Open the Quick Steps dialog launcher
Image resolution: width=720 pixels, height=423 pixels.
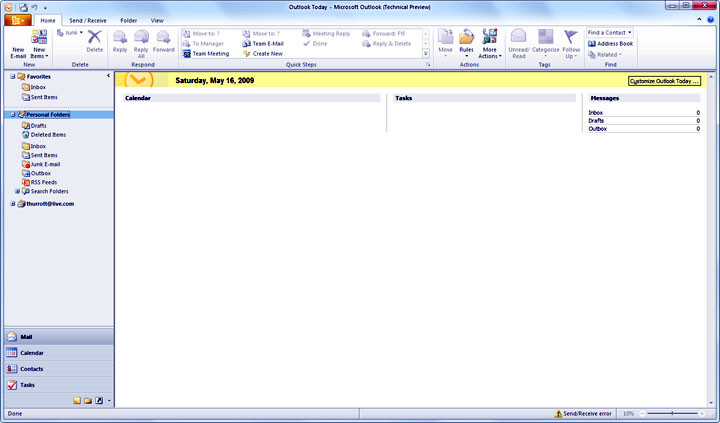click(428, 65)
